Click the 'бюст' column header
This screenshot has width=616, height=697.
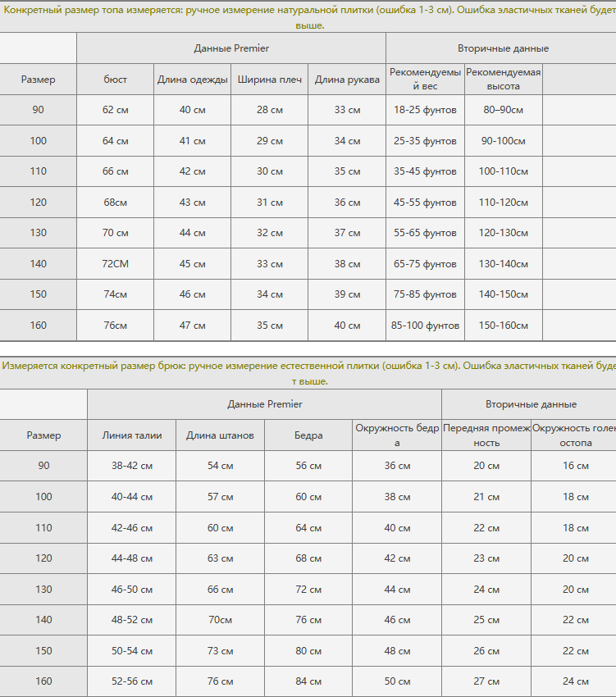click(x=116, y=80)
